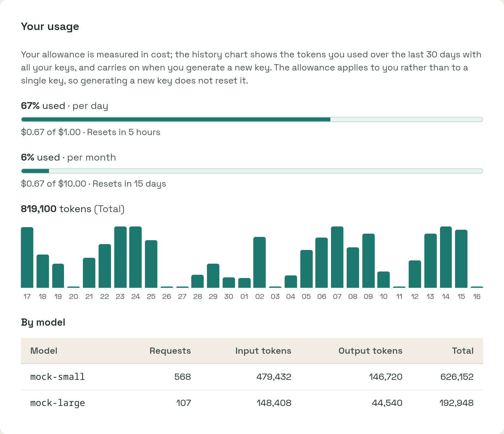Click the 192,948 total value
Image resolution: width=504 pixels, height=434 pixels.
pos(456,403)
